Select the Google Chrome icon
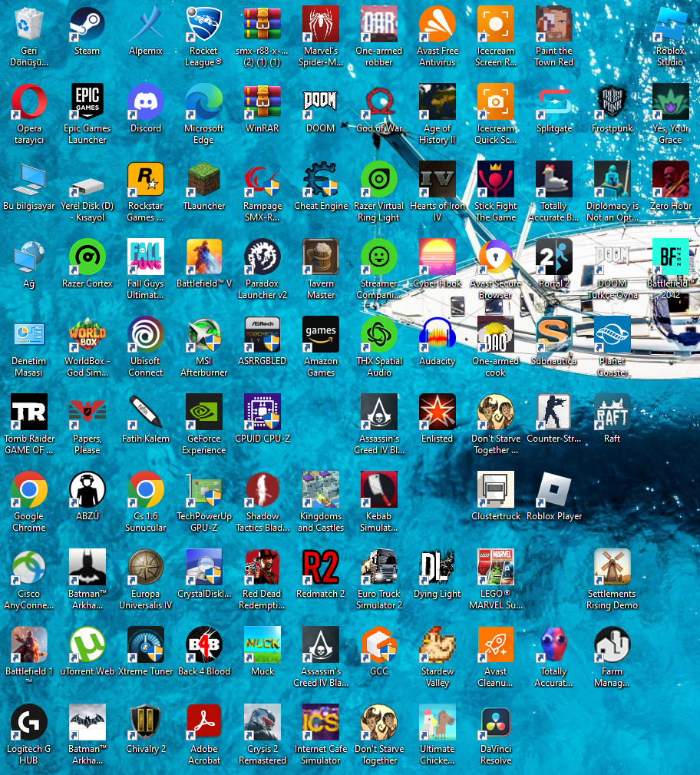Screen dimensions: 700x775 [28, 490]
